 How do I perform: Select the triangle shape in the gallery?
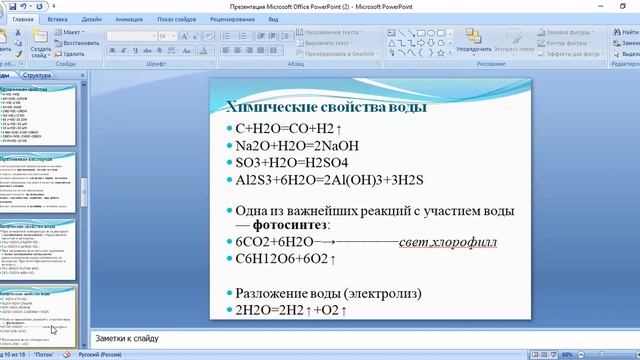[x=391, y=43]
